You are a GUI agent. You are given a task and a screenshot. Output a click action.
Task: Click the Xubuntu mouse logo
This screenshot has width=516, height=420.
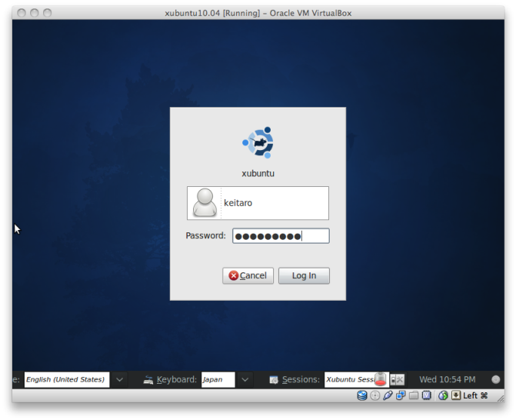pos(258,142)
